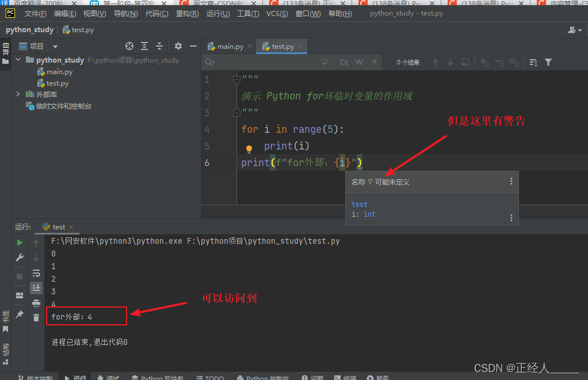588x380 pixels.
Task: Toggle soft-wrap in run console
Action: coord(36,273)
